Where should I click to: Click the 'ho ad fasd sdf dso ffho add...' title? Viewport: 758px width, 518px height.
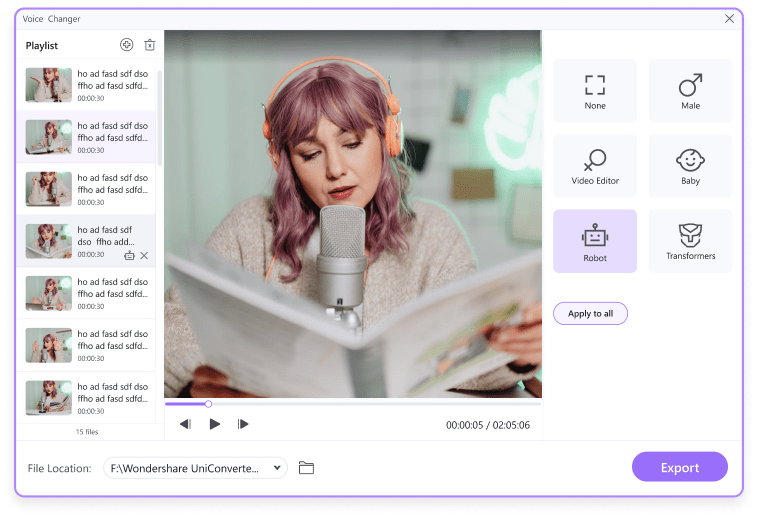click(x=106, y=236)
